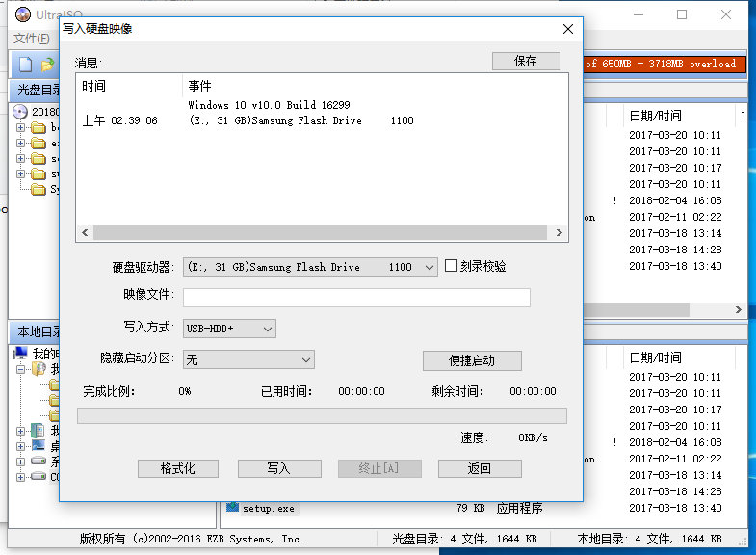Click the 终止[A] abort button
The image size is (756, 555).
[379, 468]
